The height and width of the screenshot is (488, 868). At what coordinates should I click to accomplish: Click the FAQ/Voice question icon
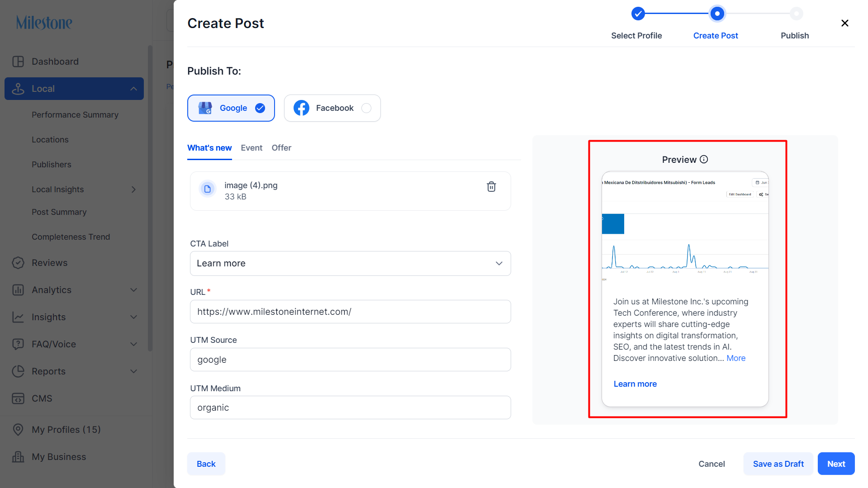point(18,344)
